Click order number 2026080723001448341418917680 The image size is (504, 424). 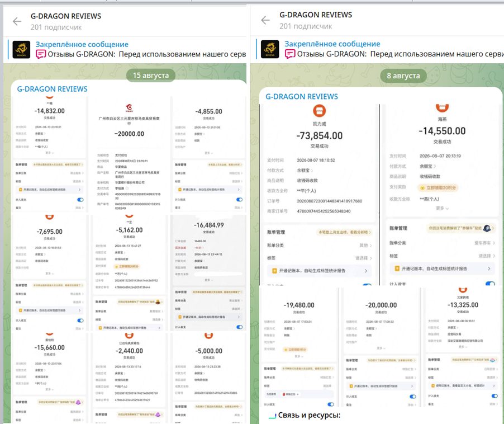pos(330,201)
